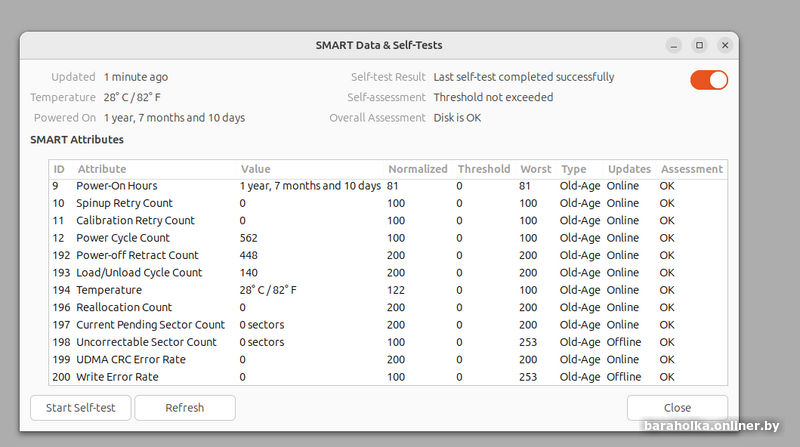800x447 pixels.
Task: Click the Type column header
Action: tap(573, 169)
